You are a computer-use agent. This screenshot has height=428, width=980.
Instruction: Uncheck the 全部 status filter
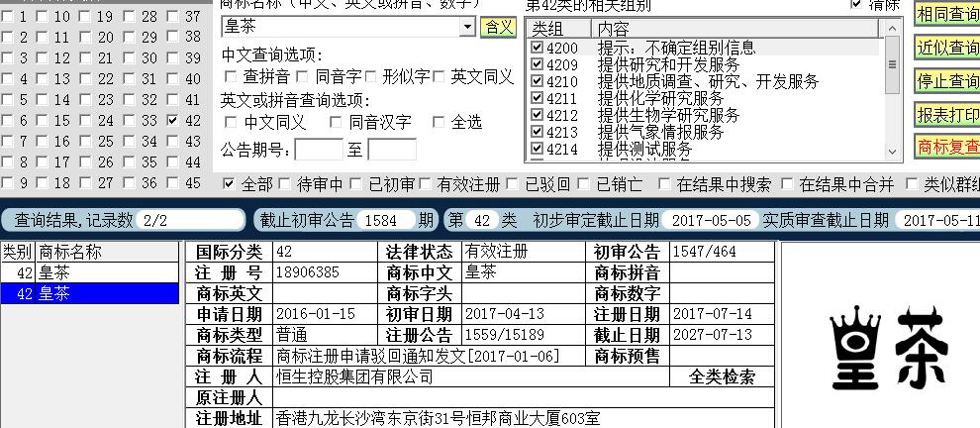coord(229,184)
